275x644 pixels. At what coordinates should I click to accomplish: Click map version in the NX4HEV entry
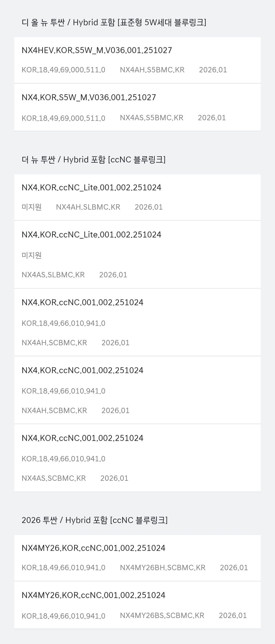pos(63,70)
